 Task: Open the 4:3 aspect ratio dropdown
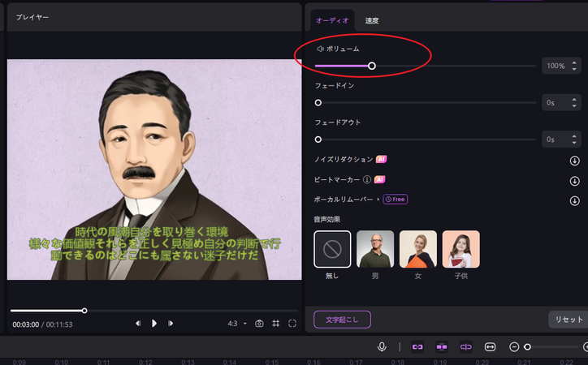point(237,324)
